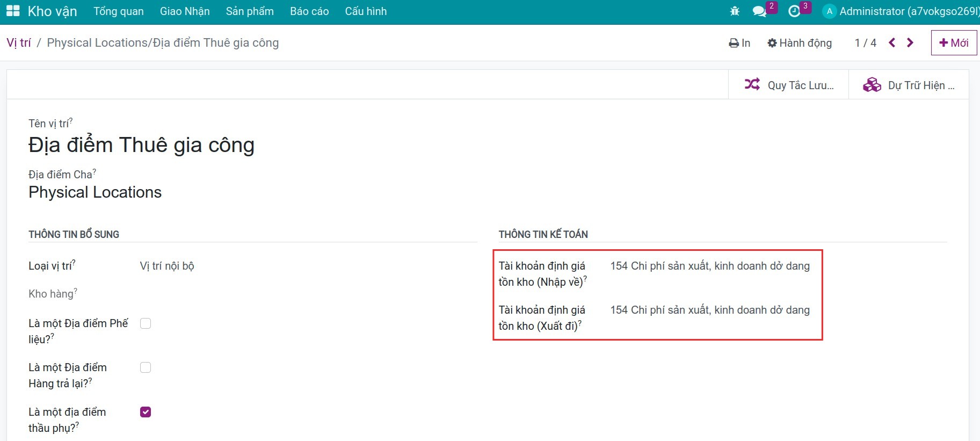Open Dự Trữ Hiện stat button

pyautogui.click(x=909, y=85)
